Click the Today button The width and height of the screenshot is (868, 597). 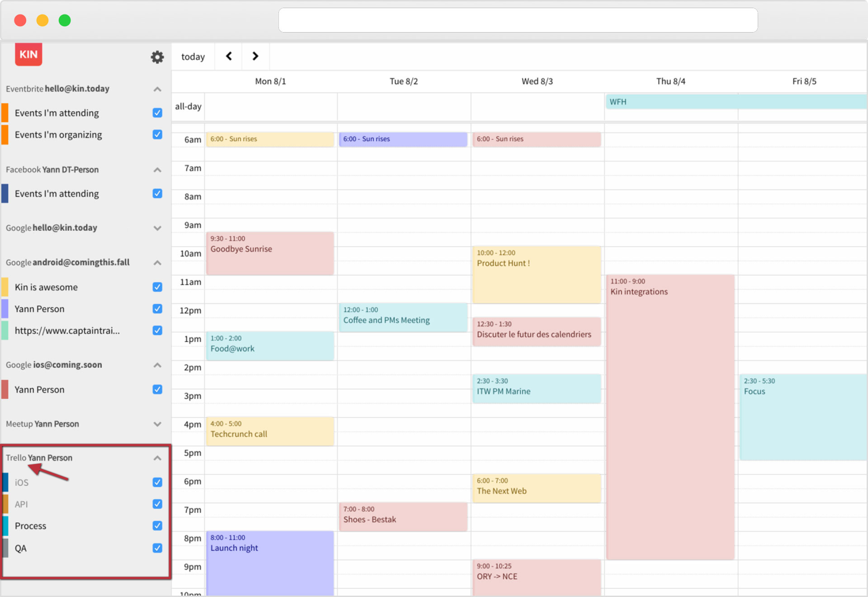point(193,57)
